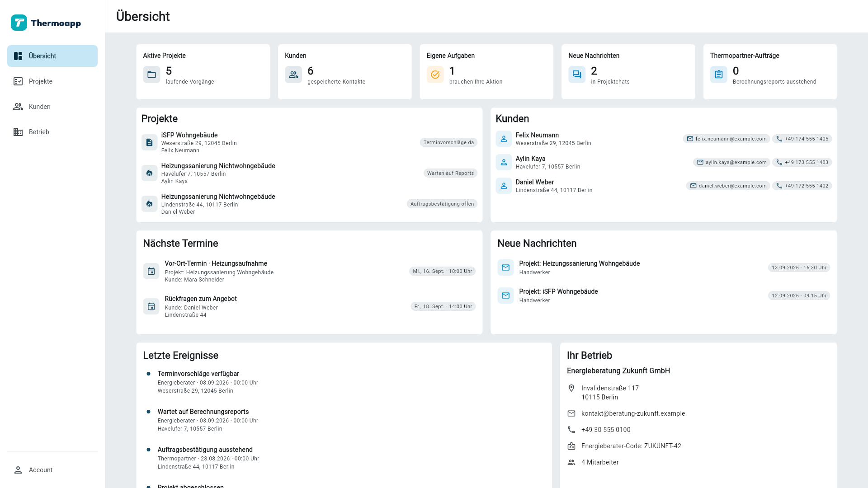Image resolution: width=868 pixels, height=488 pixels.
Task: Email felix.neumann@example.com chip
Action: tap(726, 139)
